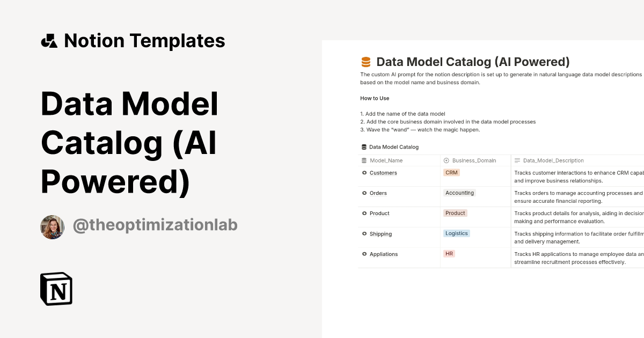The height and width of the screenshot is (338, 644).
Task: Select the Logistics tag swatch
Action: 457,233
